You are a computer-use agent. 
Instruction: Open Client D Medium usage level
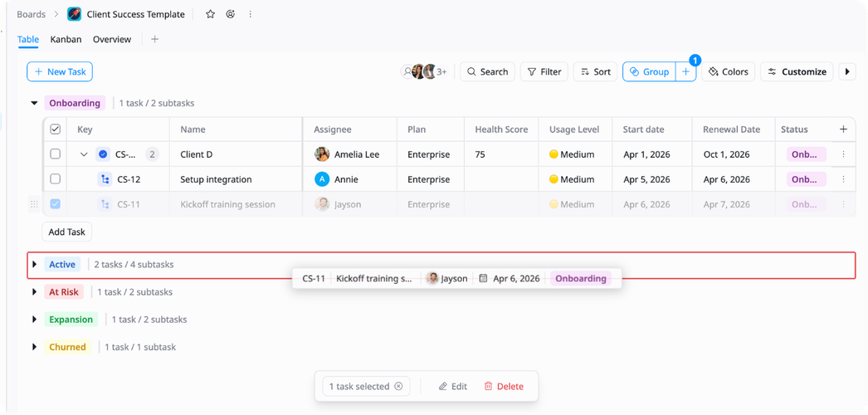(x=572, y=154)
